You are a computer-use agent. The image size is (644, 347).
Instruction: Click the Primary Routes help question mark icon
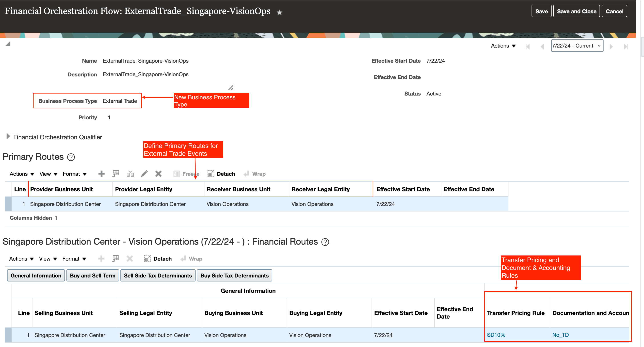coord(71,157)
